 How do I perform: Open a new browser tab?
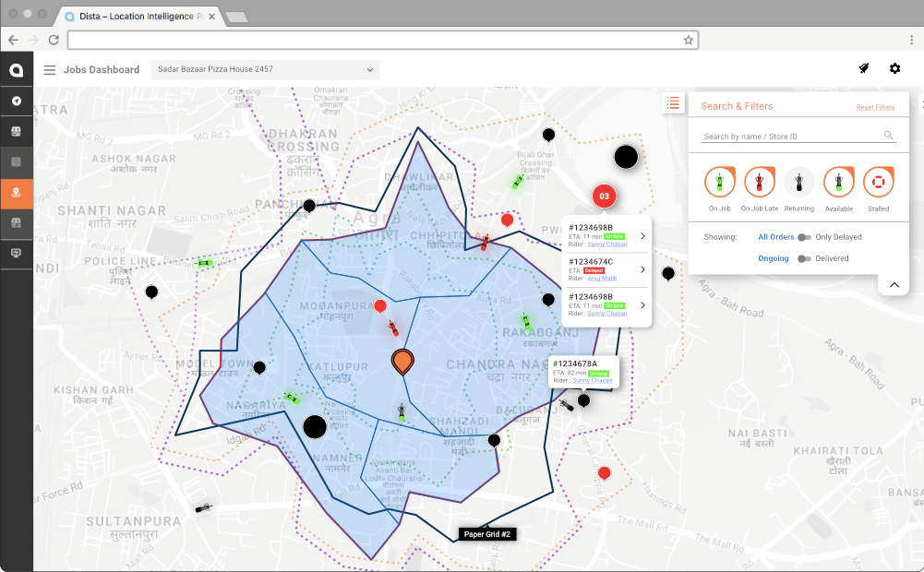pos(236,18)
